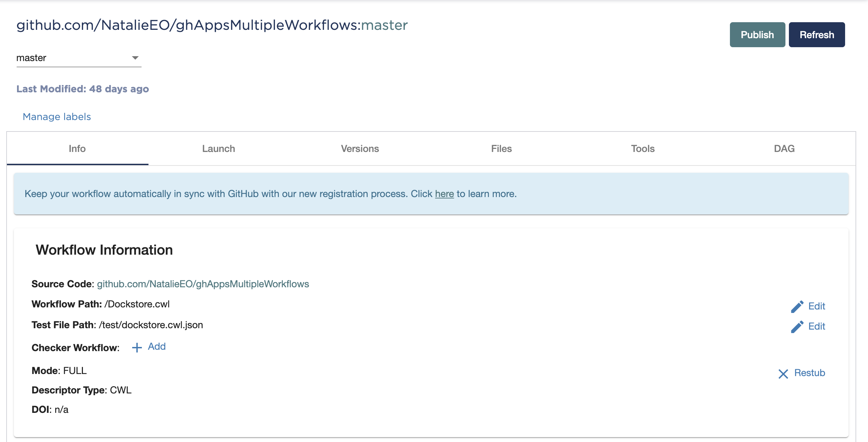Open the Manage labels link
The width and height of the screenshot is (868, 442).
[57, 117]
